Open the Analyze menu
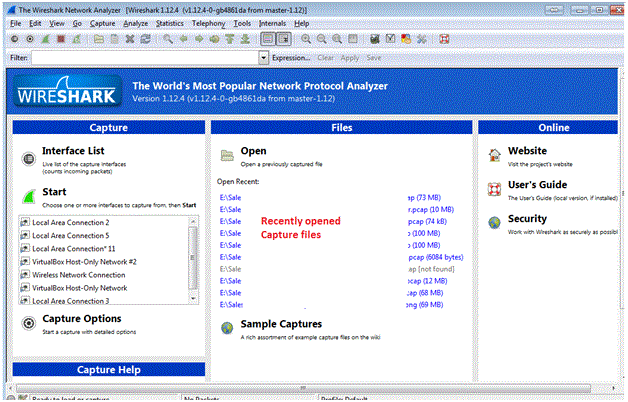The image size is (628, 402). 136,24
